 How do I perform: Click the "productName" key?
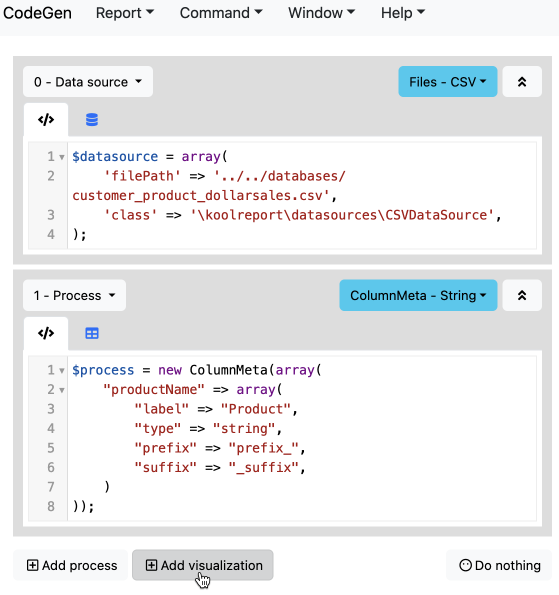click(154, 390)
